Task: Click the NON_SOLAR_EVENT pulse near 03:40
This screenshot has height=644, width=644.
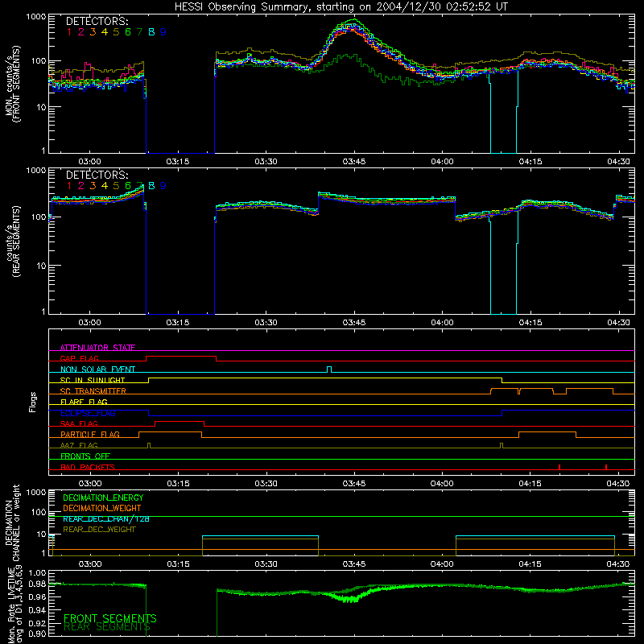Action: 329,369
